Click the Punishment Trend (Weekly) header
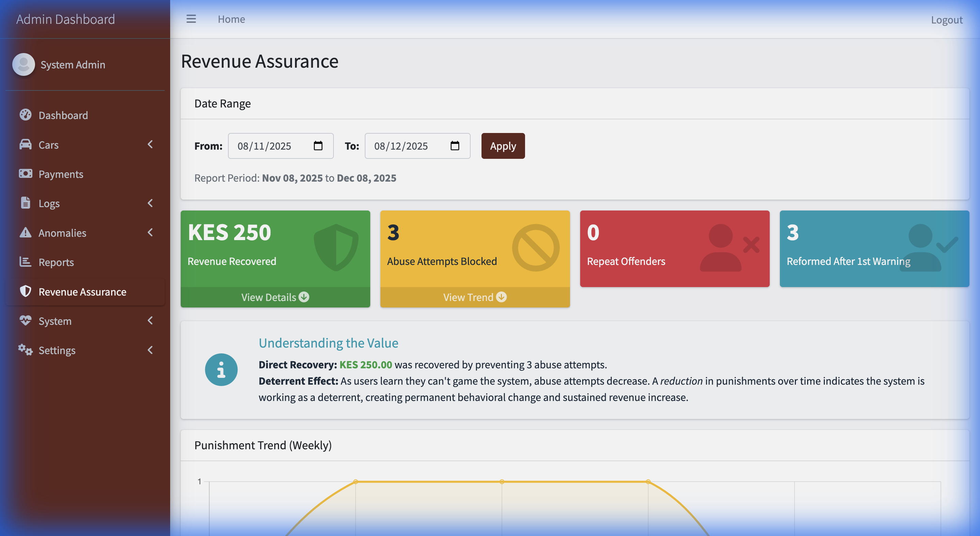Viewport: 980px width, 536px height. (263, 445)
